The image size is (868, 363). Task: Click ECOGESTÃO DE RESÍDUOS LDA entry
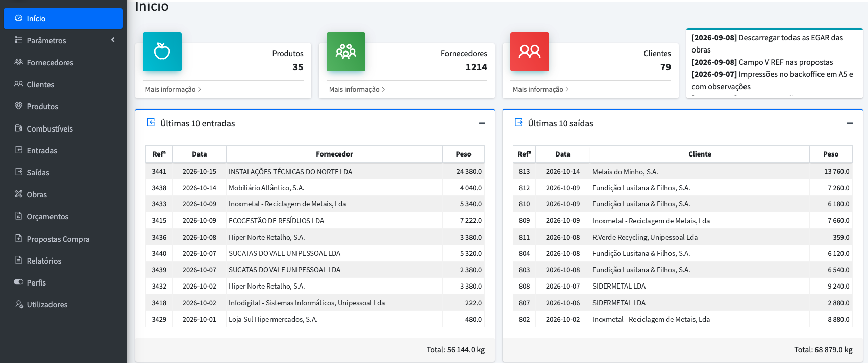276,221
